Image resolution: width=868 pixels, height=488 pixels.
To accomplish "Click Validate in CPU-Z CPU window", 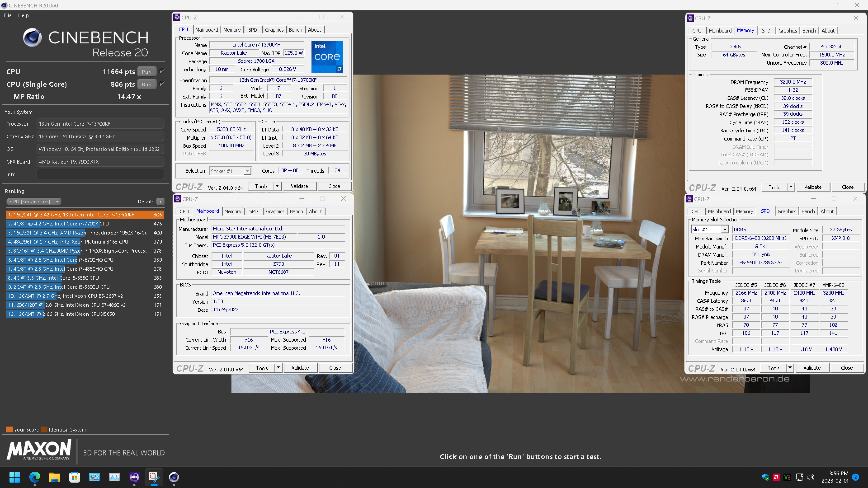I will pos(299,186).
